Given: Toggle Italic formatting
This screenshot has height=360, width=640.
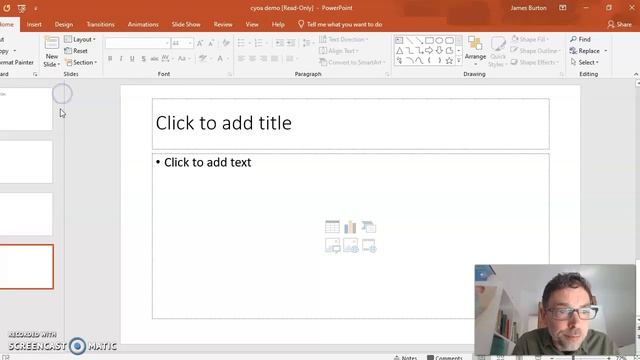Looking at the screenshot, I should pos(121,59).
